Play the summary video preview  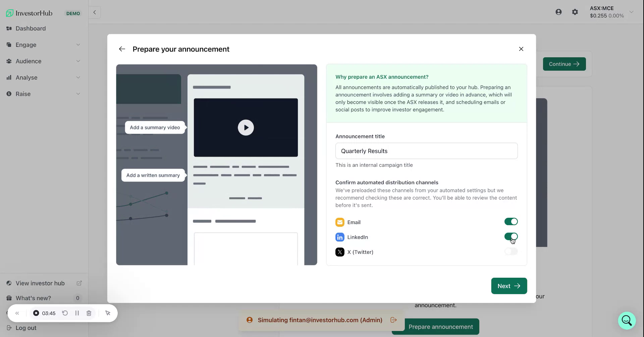pyautogui.click(x=246, y=127)
